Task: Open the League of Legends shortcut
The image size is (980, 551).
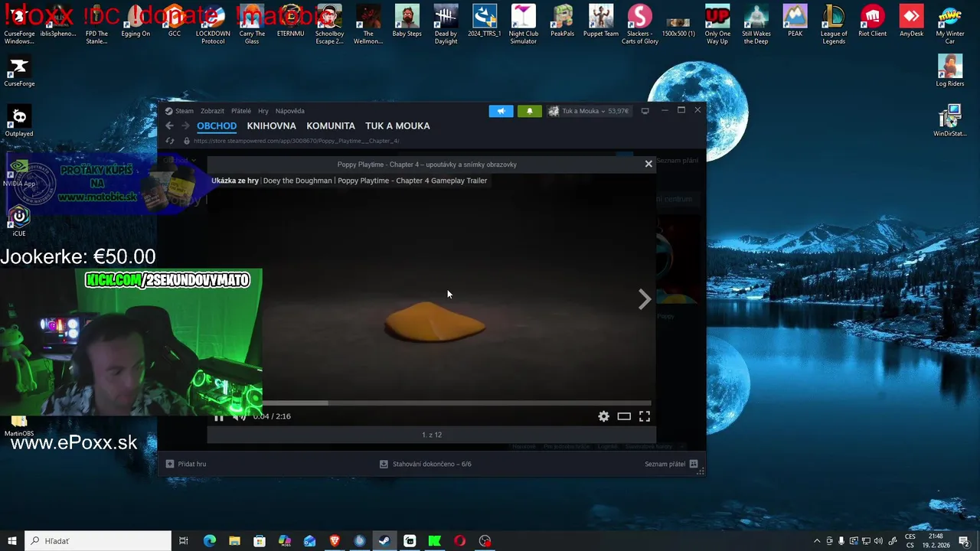Action: point(834,24)
